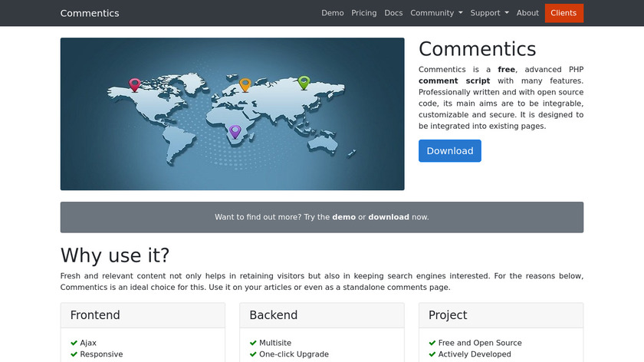This screenshot has width=644, height=362.
Task: Click the 'Multisite' feature text
Action: tap(275, 343)
